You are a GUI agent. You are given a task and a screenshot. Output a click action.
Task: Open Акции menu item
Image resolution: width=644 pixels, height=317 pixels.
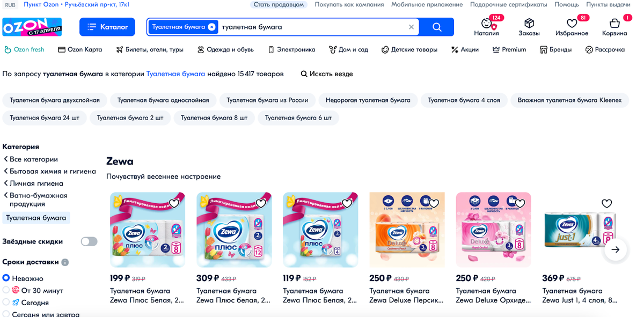tap(465, 49)
